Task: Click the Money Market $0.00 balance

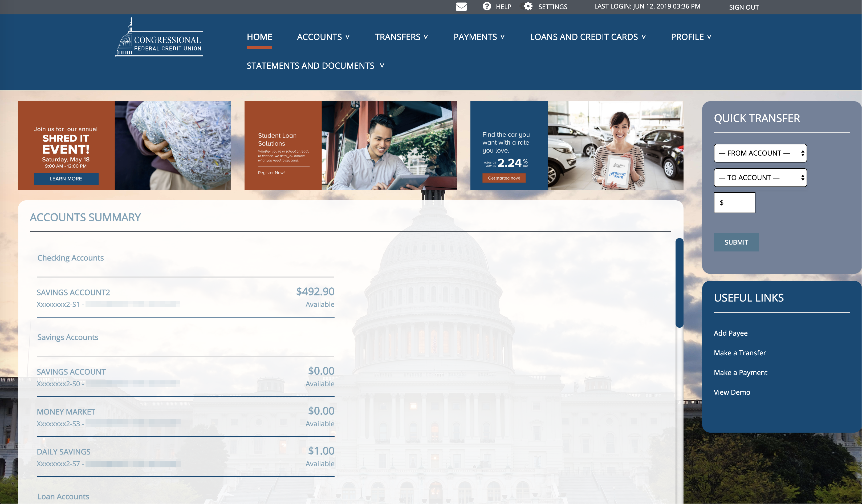Action: point(321,411)
